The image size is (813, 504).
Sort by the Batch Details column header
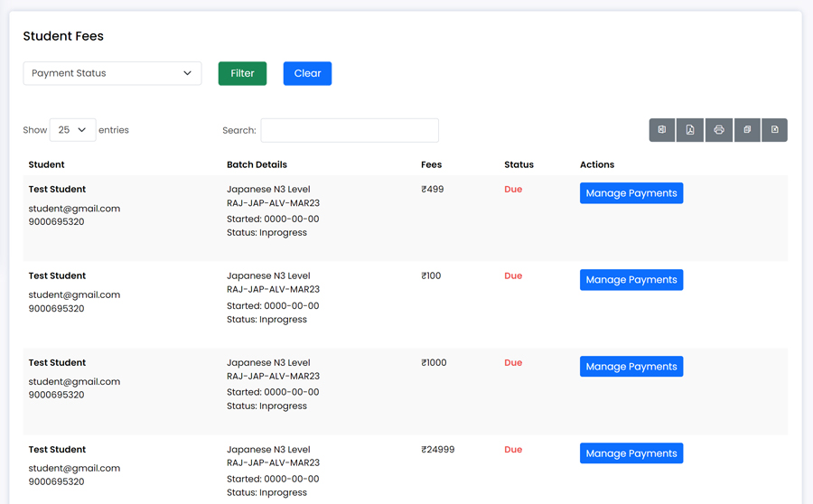[257, 164]
